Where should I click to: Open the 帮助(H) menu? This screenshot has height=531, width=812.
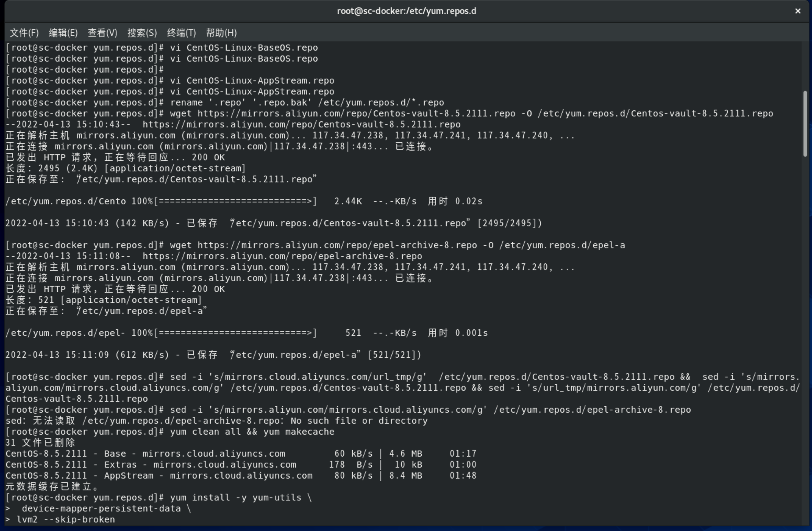click(221, 33)
